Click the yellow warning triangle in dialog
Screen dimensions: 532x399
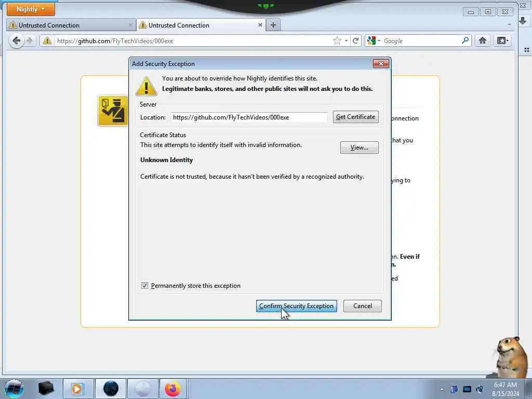pos(146,87)
